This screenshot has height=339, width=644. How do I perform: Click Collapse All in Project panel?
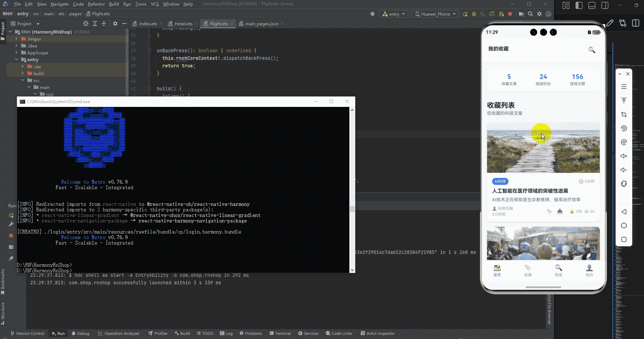(104, 24)
